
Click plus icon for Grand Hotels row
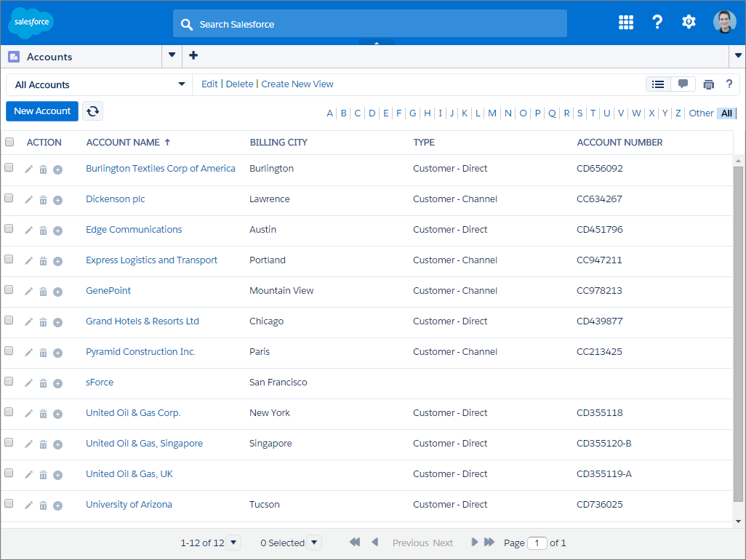coord(57,322)
